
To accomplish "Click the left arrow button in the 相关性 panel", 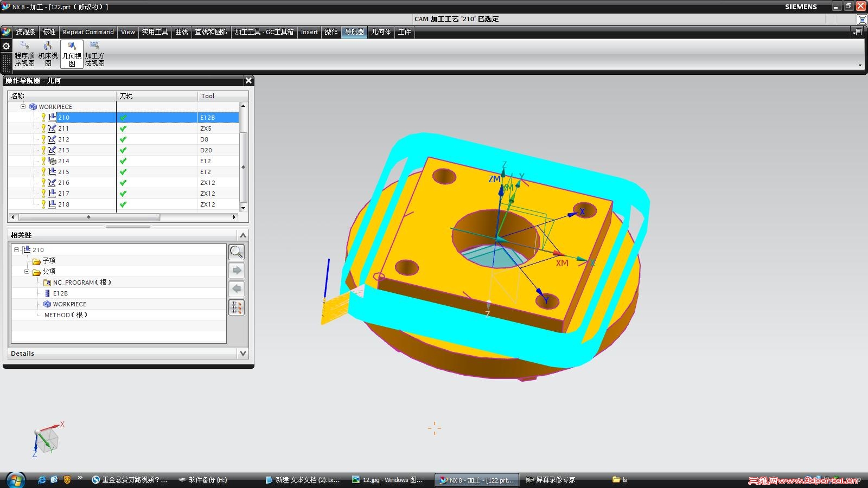I will 237,288.
